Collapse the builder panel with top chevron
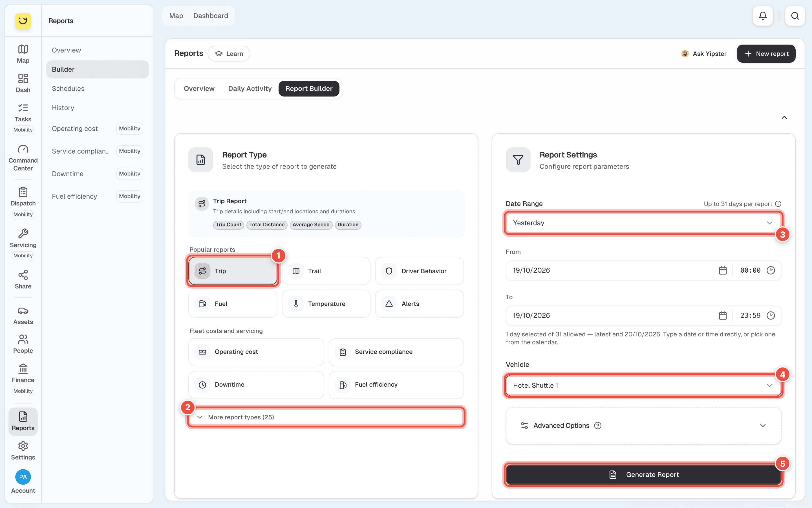 pyautogui.click(x=784, y=118)
